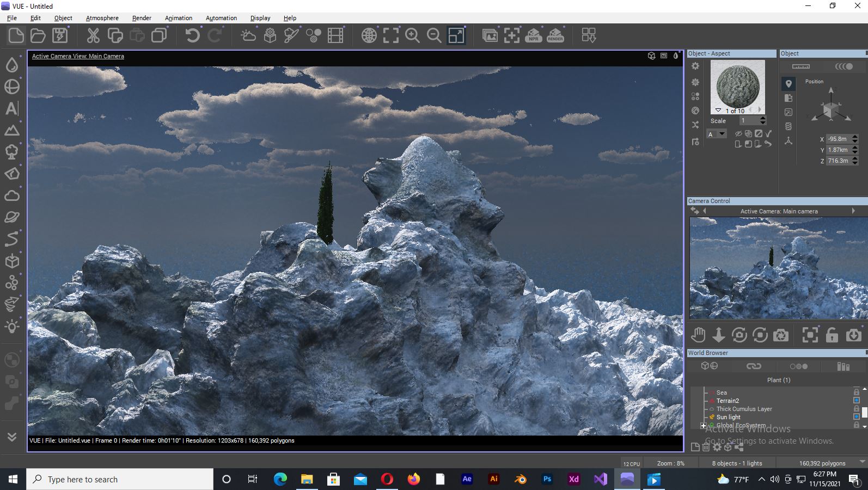The image size is (868, 490).
Task: Expand the Global EcoSystem tree node
Action: click(x=704, y=426)
